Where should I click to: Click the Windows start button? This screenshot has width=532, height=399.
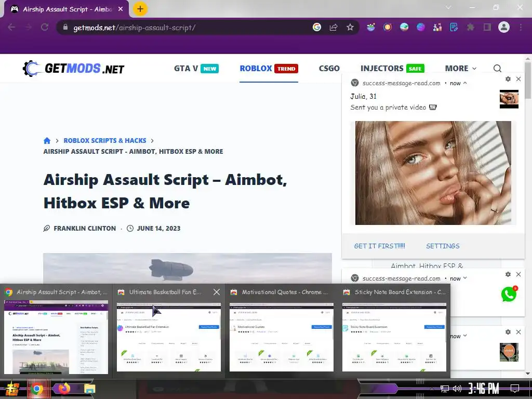click(x=13, y=389)
